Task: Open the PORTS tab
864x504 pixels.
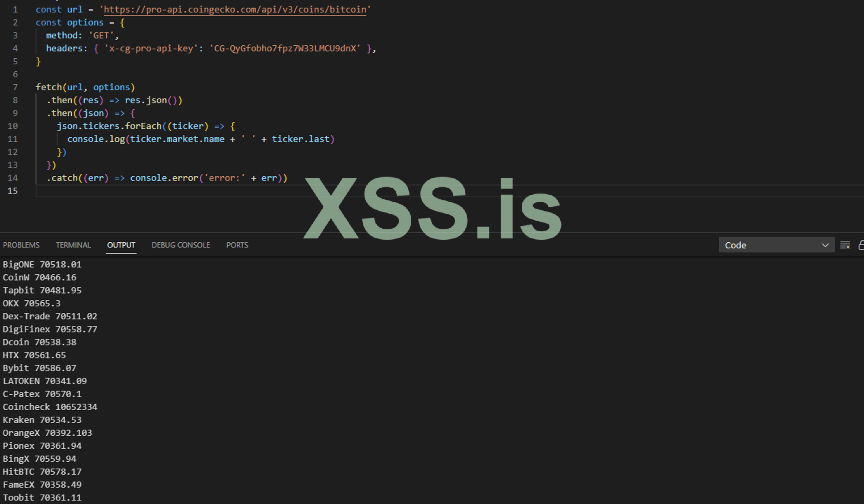Action: tap(237, 245)
